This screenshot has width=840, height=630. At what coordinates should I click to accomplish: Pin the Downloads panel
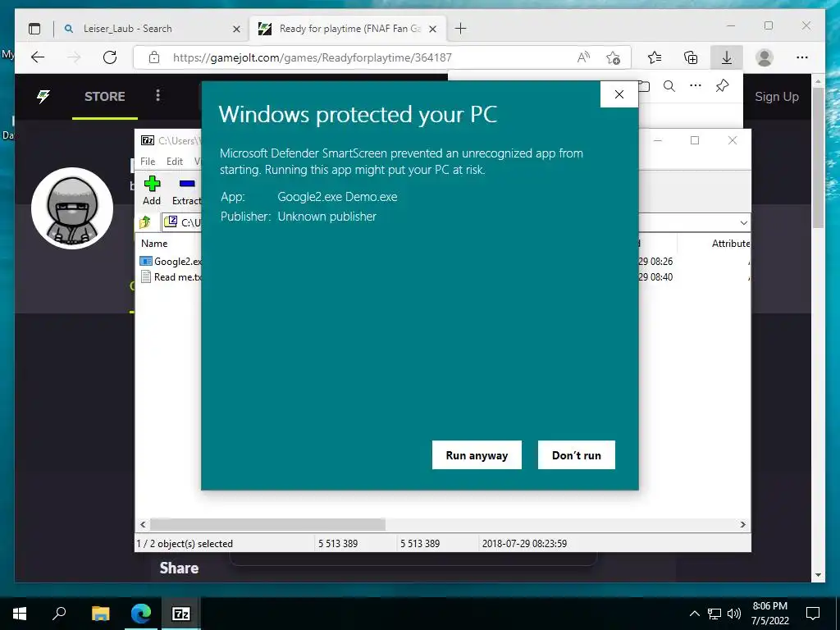722,85
